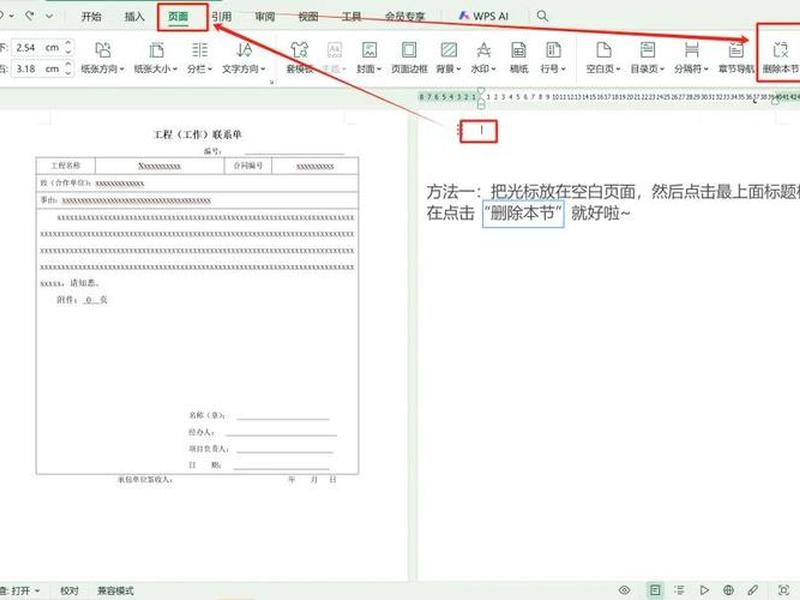Viewport: 800px width, 600px height.
Task: Switch to page layout view in the status bar
Action: [655, 590]
